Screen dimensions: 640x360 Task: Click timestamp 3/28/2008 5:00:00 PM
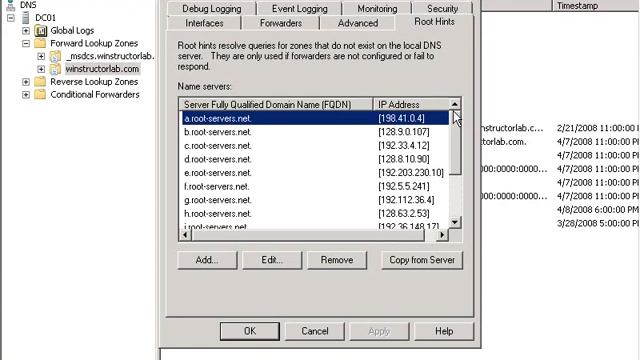(598, 223)
